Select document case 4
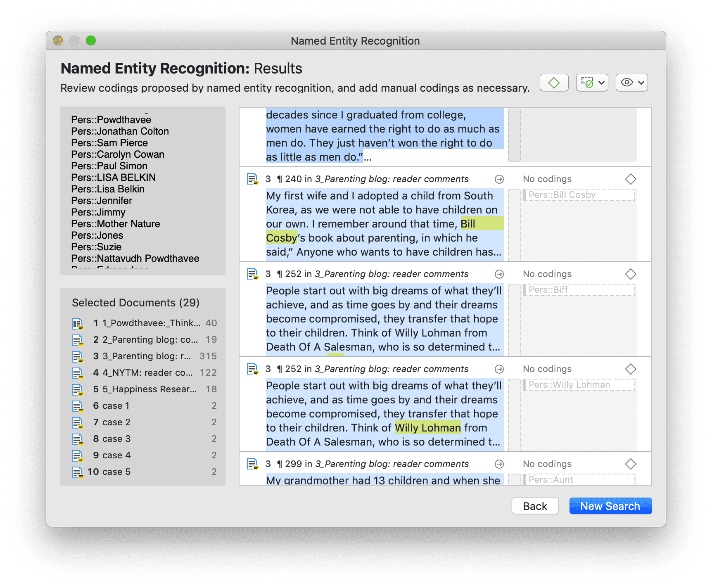This screenshot has width=712, height=588. (x=144, y=455)
